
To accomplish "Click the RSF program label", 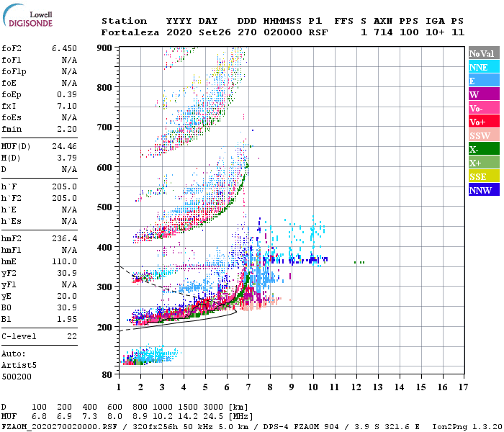I will (318, 32).
